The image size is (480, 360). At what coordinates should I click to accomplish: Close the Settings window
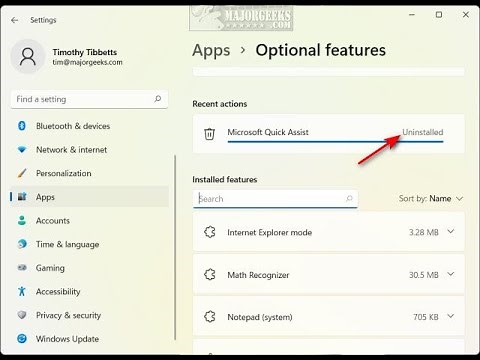click(x=466, y=15)
